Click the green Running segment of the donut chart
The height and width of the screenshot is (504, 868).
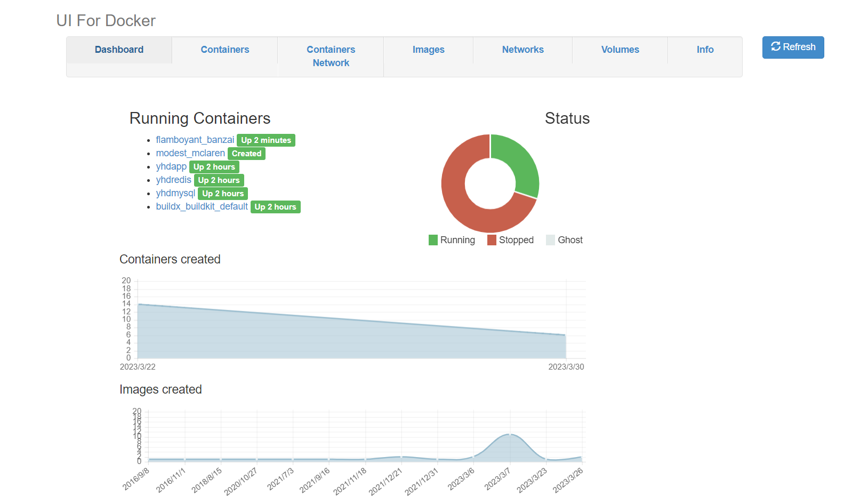tap(521, 162)
